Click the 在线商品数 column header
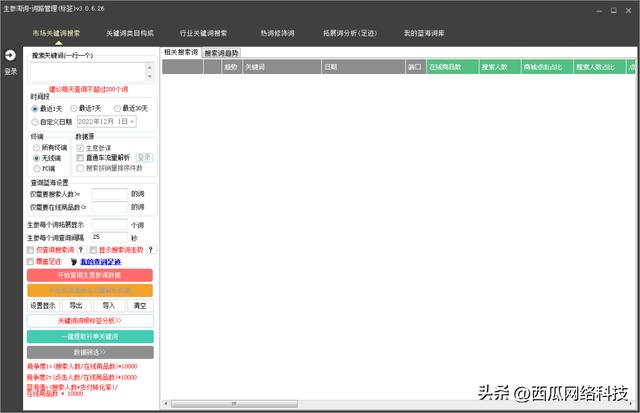This screenshot has height=413, width=640. pyautogui.click(x=452, y=67)
